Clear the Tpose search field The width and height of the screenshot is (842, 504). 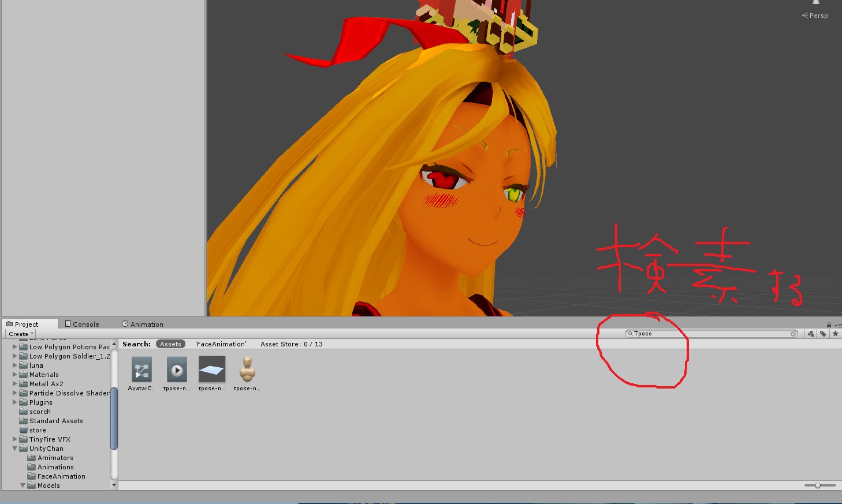[x=793, y=334]
